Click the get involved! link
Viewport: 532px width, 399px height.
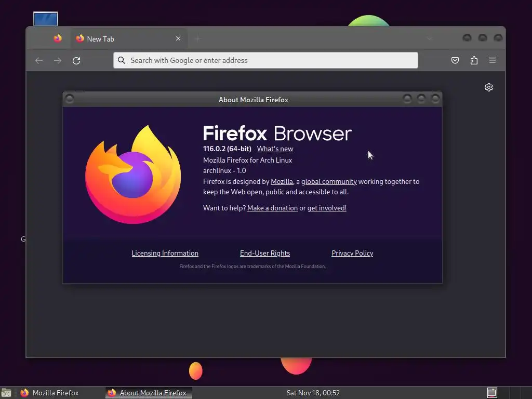[x=327, y=208]
